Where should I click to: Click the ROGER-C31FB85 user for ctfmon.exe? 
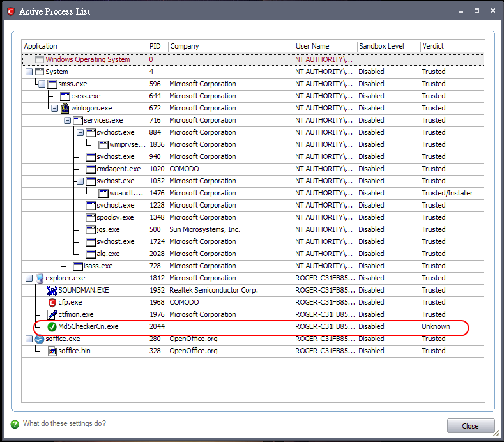[325, 314]
